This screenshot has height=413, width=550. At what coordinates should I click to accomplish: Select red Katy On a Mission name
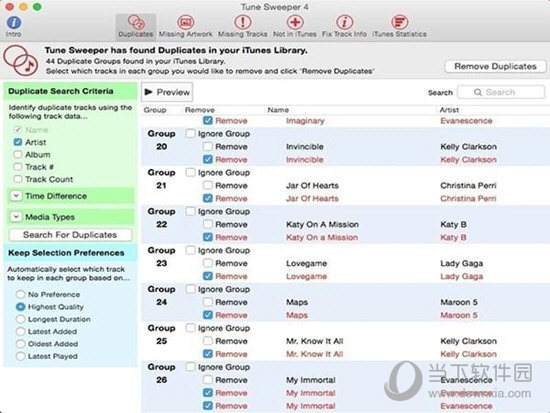322,237
